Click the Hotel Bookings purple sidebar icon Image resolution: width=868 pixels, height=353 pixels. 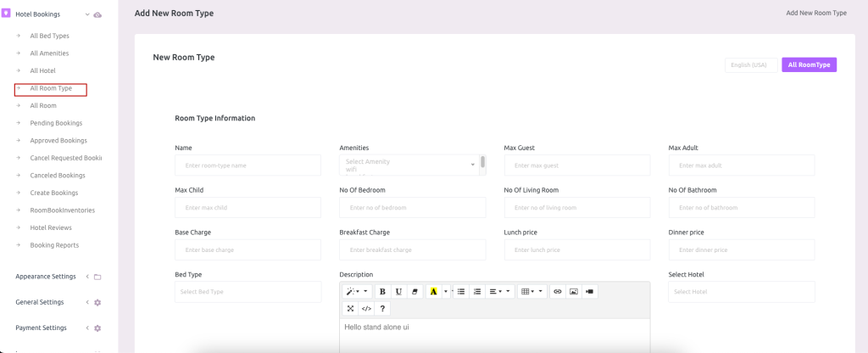7,14
